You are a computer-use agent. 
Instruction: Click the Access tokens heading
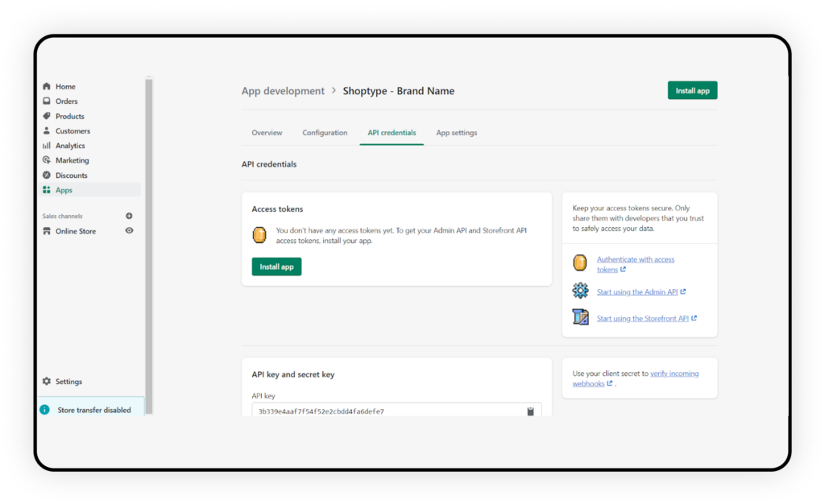click(277, 209)
